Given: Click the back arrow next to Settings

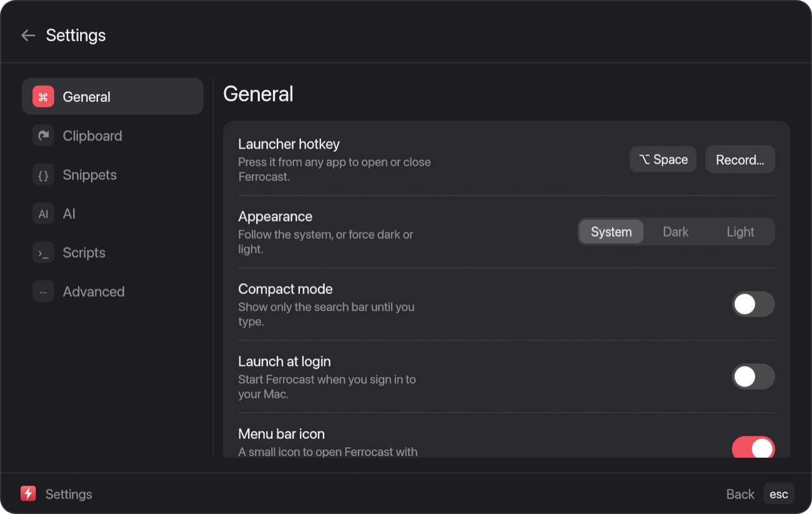Looking at the screenshot, I should (28, 36).
